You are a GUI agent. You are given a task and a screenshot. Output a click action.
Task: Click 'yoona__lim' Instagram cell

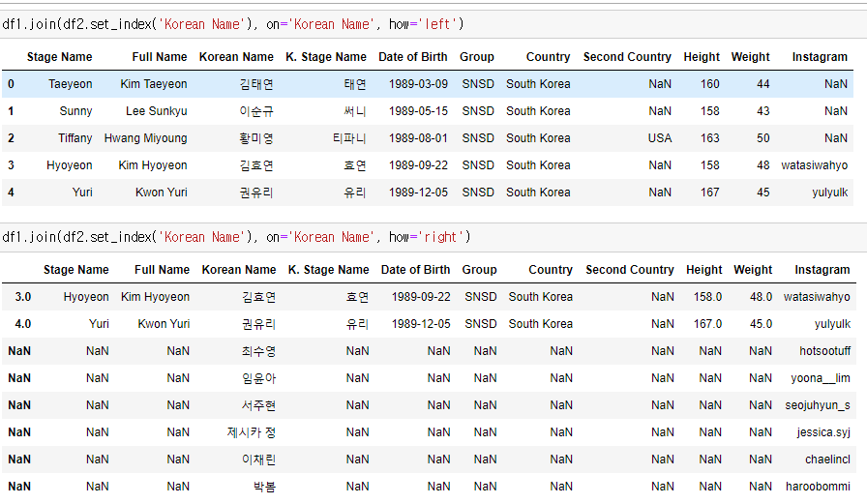pyautogui.click(x=821, y=378)
